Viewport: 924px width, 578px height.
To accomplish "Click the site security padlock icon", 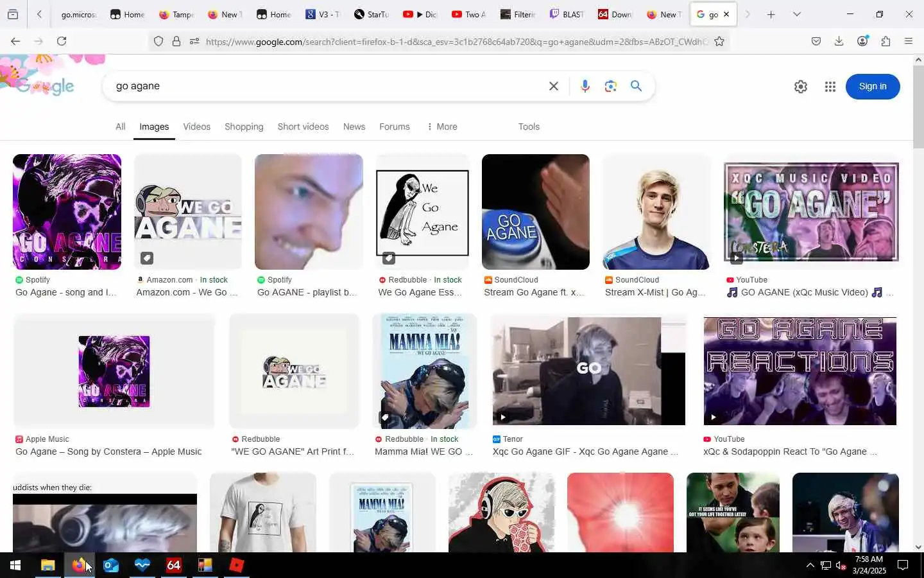I will [176, 41].
